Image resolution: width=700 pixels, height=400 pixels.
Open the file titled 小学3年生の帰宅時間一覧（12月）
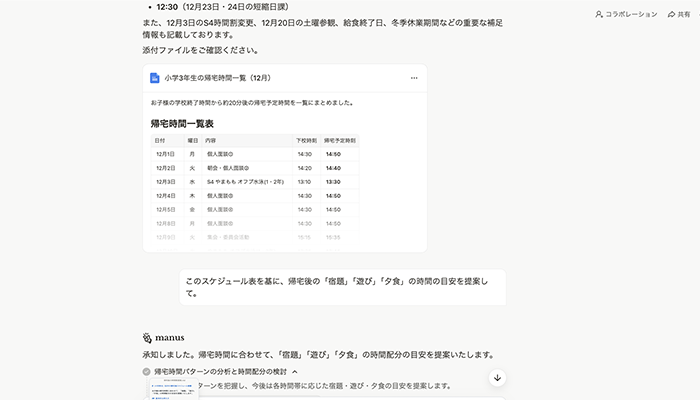[218, 78]
